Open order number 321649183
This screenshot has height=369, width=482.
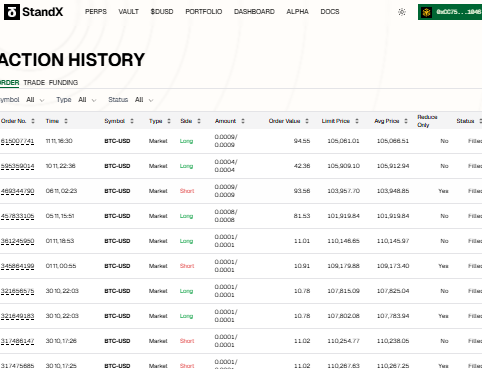click(17, 316)
